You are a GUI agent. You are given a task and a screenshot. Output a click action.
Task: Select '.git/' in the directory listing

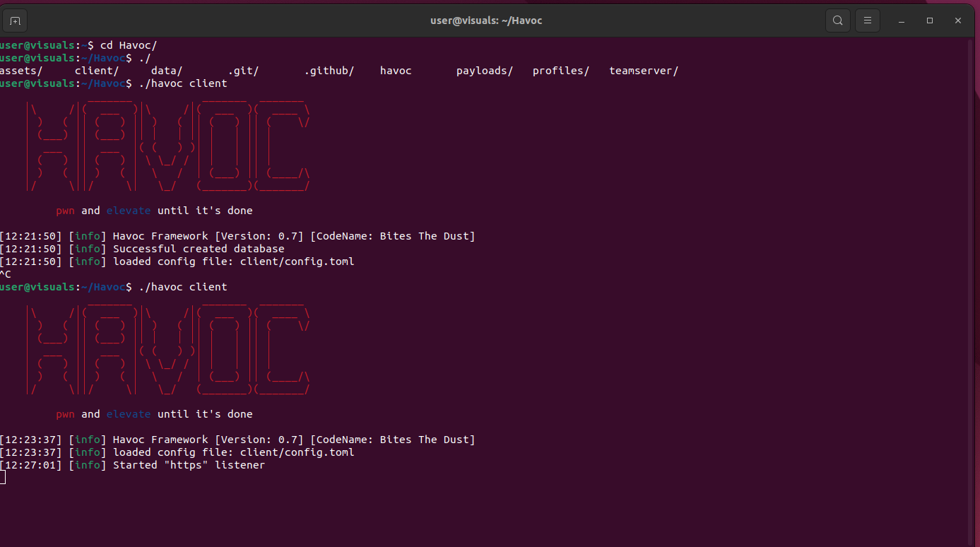tap(243, 71)
